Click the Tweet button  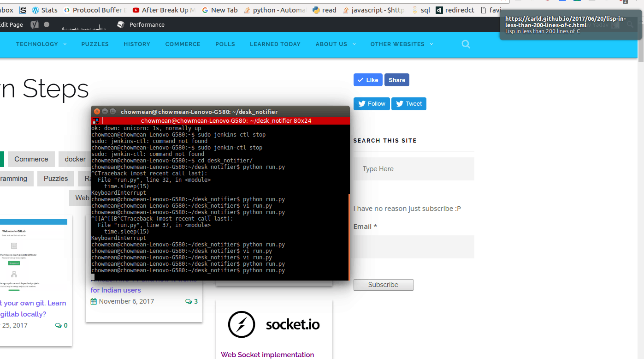[408, 103]
